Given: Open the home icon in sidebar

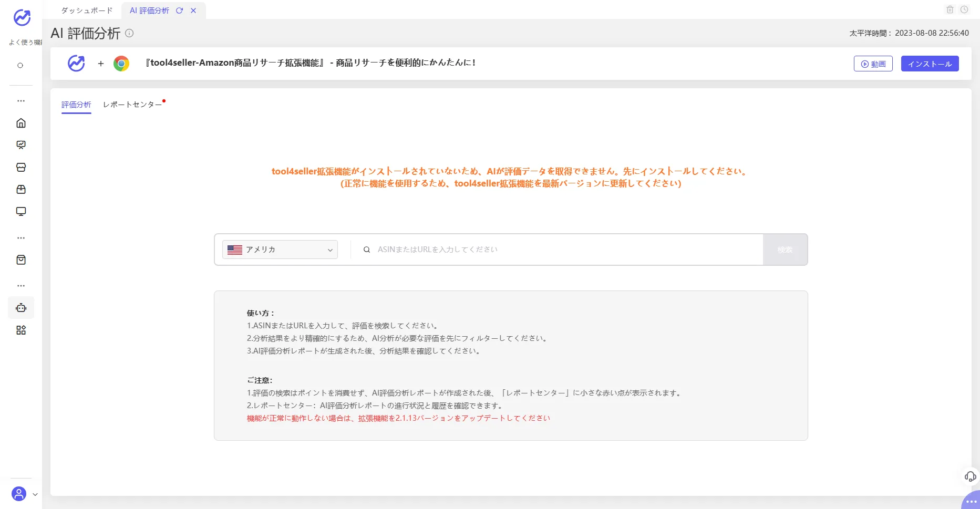Looking at the screenshot, I should [x=21, y=123].
